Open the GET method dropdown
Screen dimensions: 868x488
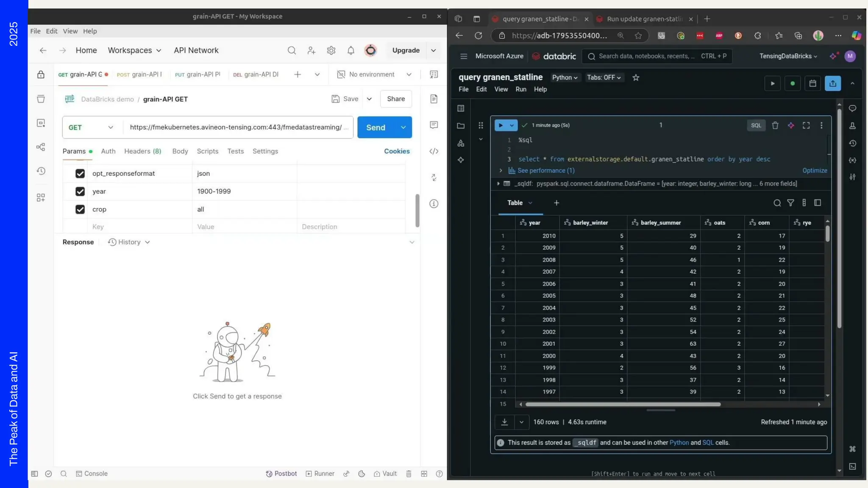pos(91,128)
